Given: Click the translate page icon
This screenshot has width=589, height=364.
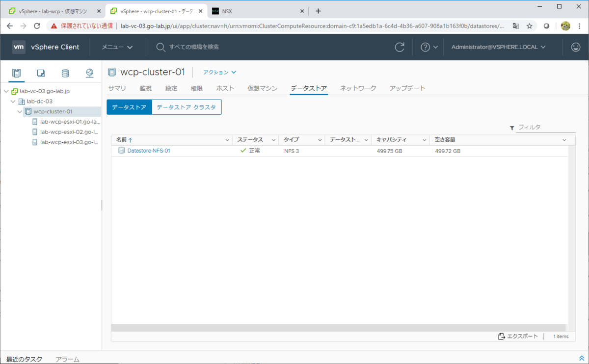Looking at the screenshot, I should click(x=516, y=26).
